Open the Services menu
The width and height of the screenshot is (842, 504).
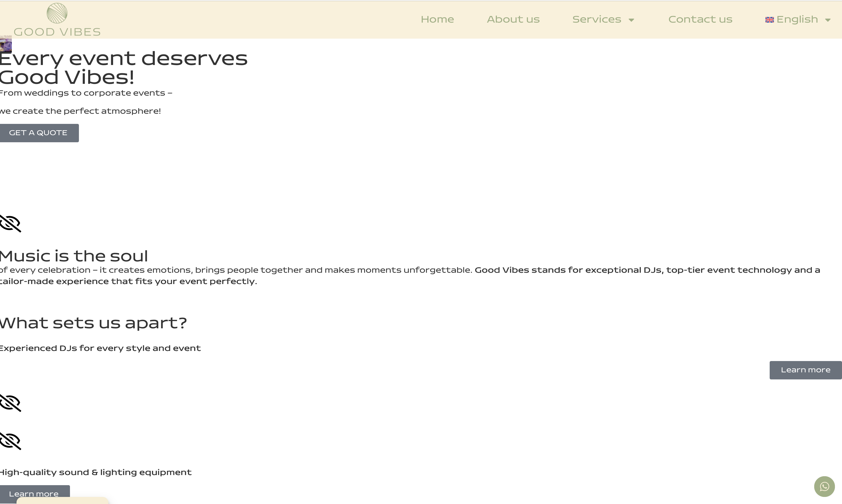tap(597, 19)
